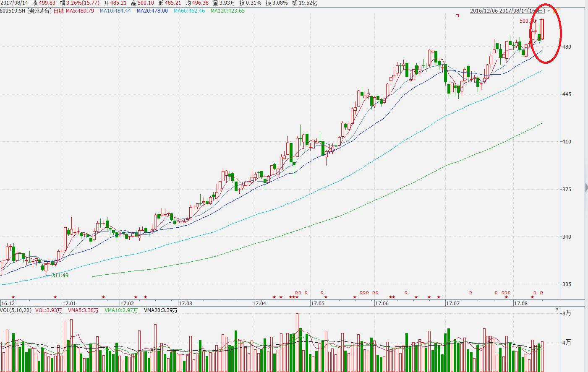This screenshot has width=588, height=372.
Task: Click the right-edge panel expand arrow
Action: tap(586, 187)
